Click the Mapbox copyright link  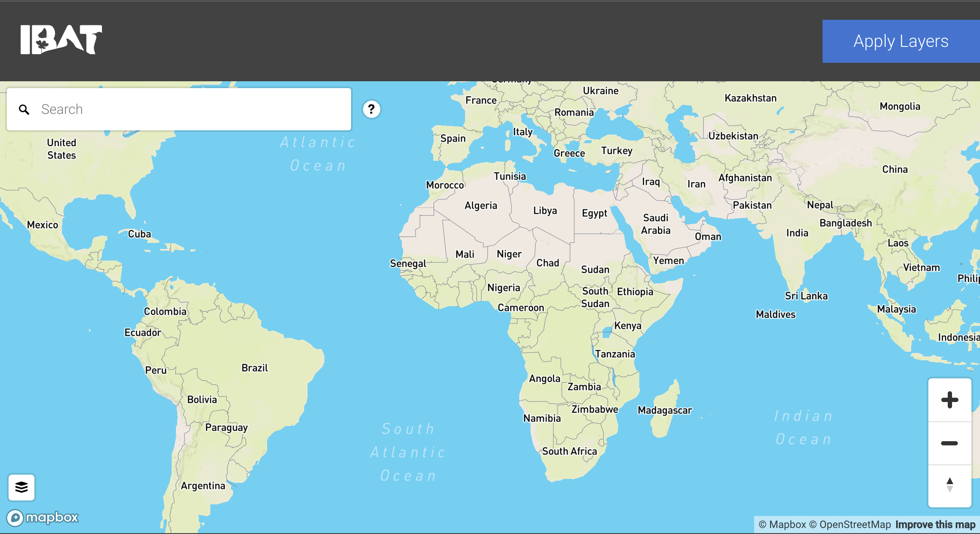(783, 525)
